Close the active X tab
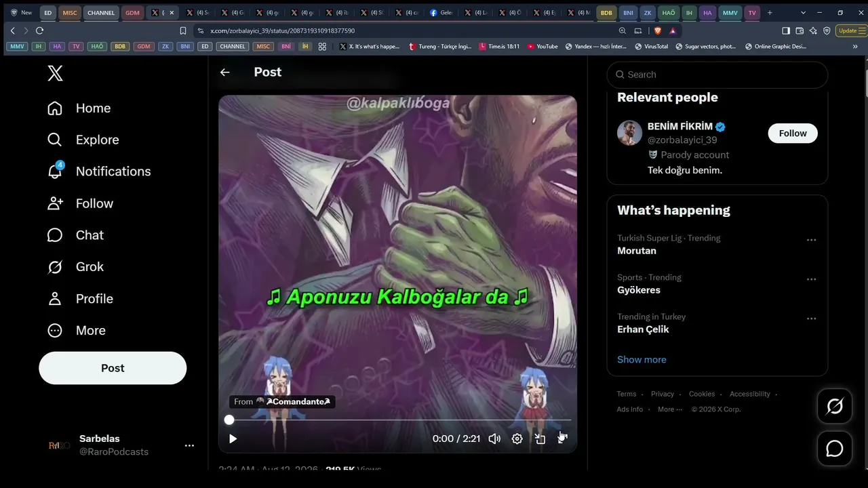The height and width of the screenshot is (488, 868). [x=172, y=12]
